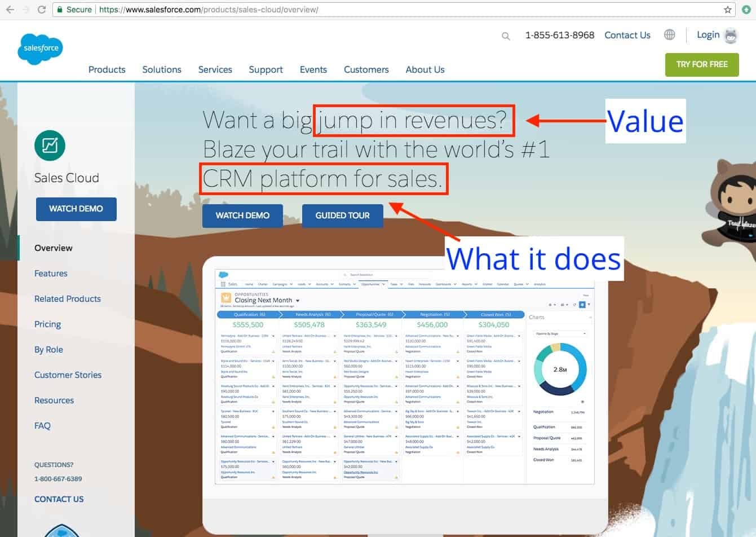
Task: Click the browser address bar URL field
Action: coord(226,9)
